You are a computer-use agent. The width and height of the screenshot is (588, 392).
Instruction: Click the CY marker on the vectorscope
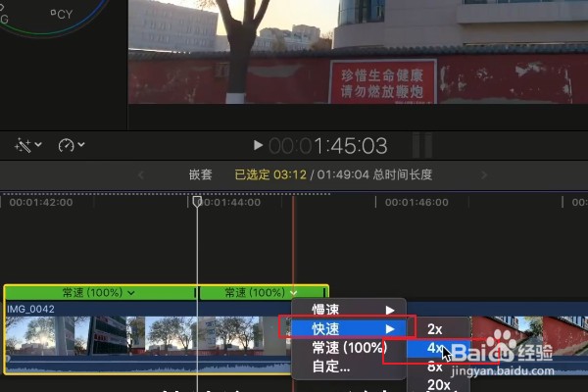(x=62, y=15)
